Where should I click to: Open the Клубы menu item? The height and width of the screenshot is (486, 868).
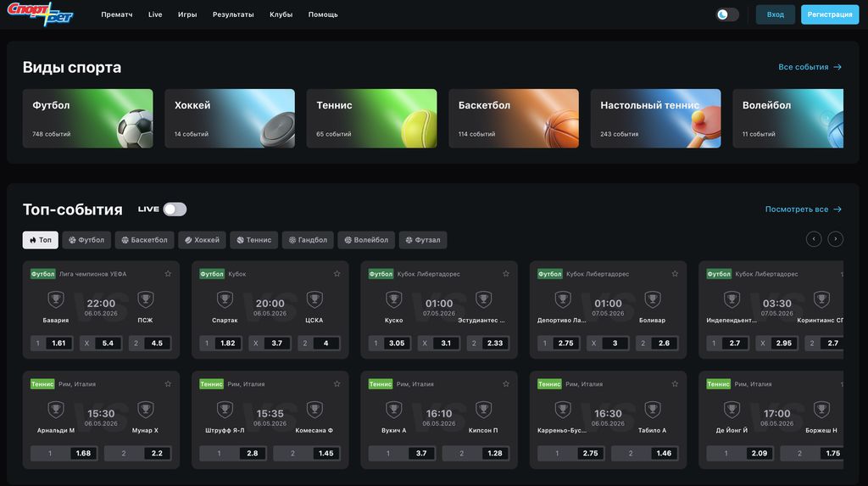[281, 14]
